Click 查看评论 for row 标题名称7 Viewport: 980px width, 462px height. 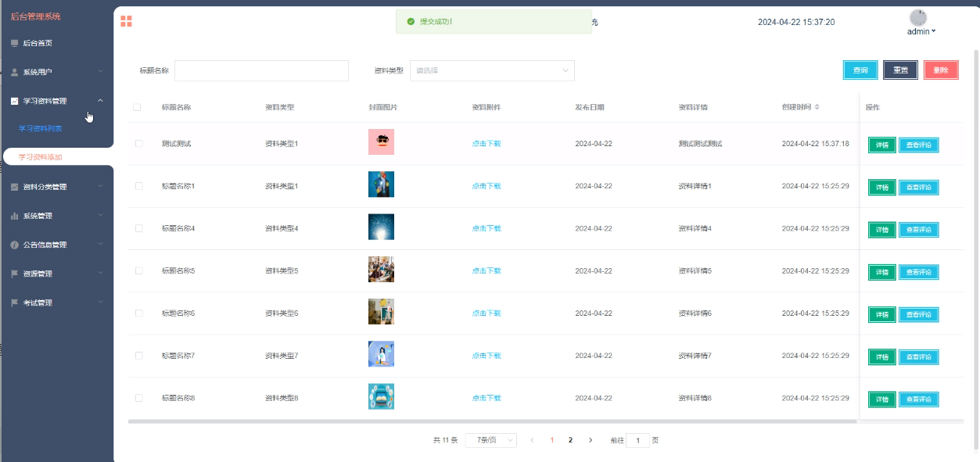(x=919, y=356)
